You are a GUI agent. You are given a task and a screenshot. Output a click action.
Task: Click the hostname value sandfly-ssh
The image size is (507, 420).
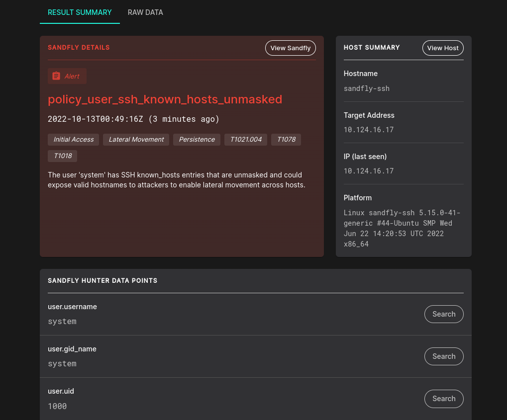pos(366,88)
